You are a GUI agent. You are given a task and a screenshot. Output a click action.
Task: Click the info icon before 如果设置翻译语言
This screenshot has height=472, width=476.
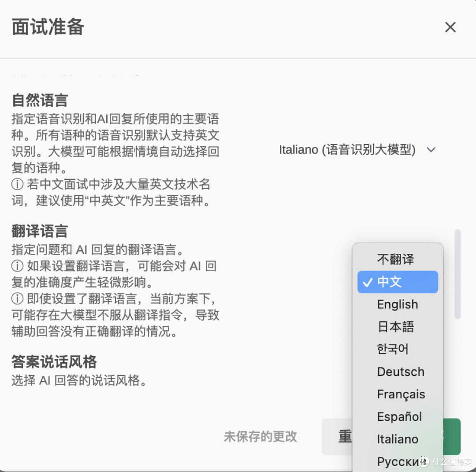(17, 266)
